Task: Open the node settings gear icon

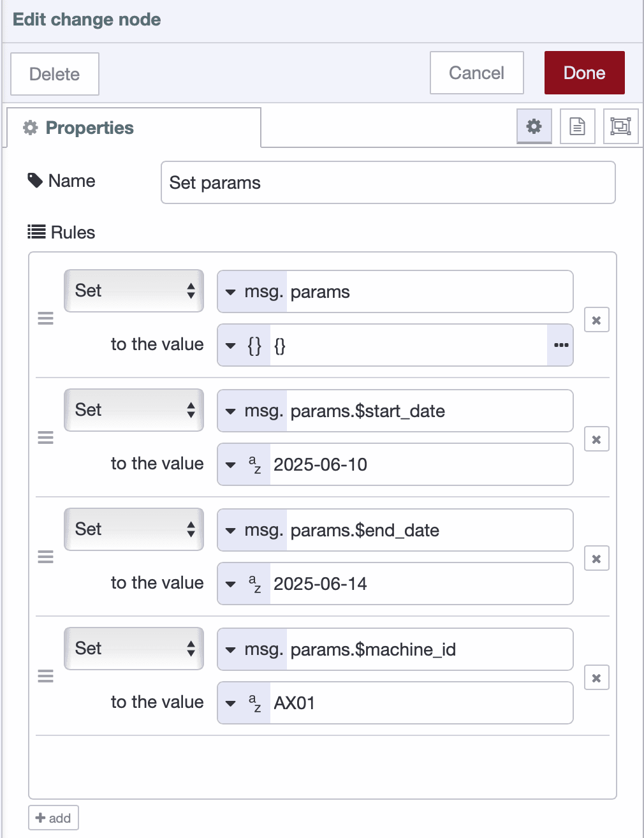Action: (x=534, y=126)
